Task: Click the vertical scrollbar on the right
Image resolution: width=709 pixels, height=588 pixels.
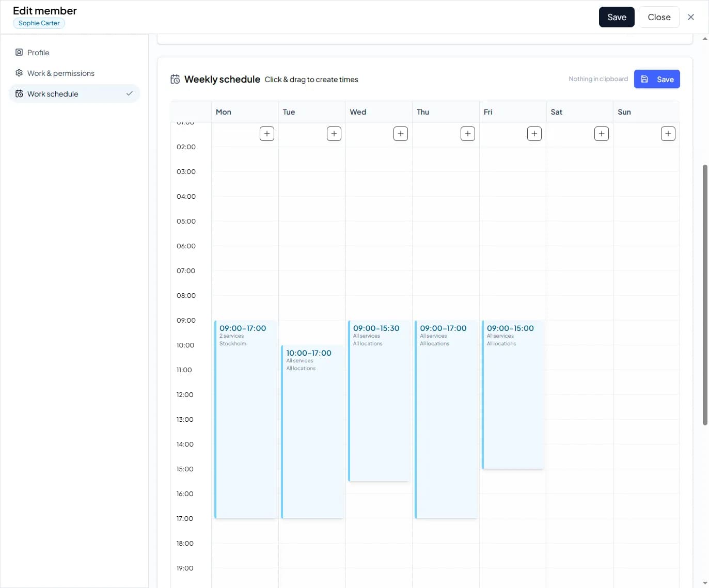Action: [x=704, y=294]
